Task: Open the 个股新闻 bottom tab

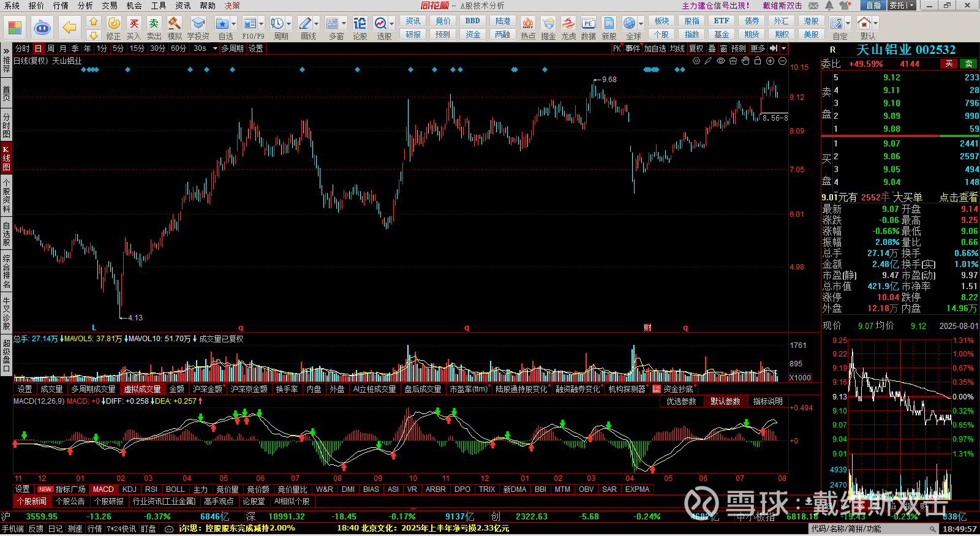Action: coord(31,501)
